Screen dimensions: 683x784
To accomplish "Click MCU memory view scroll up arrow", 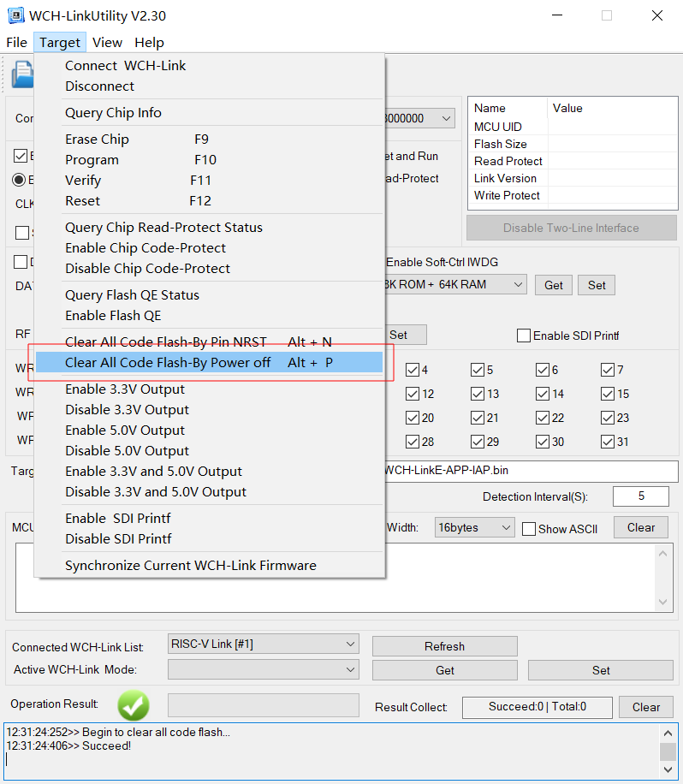I will tap(663, 554).
